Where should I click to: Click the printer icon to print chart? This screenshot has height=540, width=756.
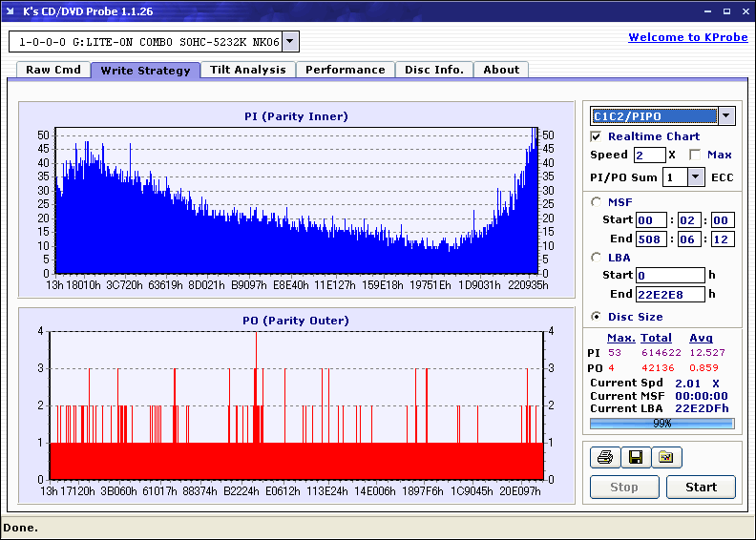[604, 457]
